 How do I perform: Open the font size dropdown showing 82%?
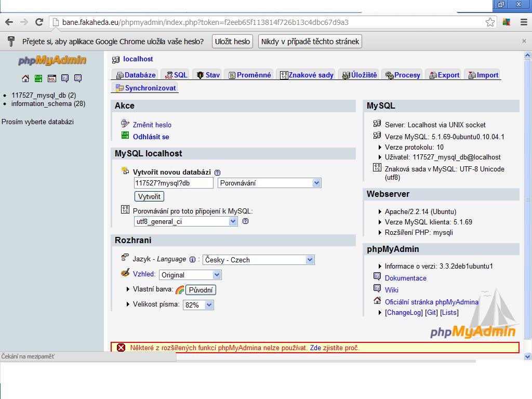(x=198, y=305)
